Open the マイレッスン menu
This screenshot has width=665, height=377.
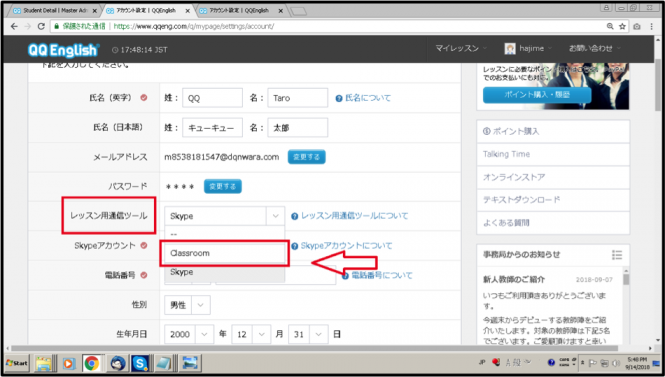461,49
